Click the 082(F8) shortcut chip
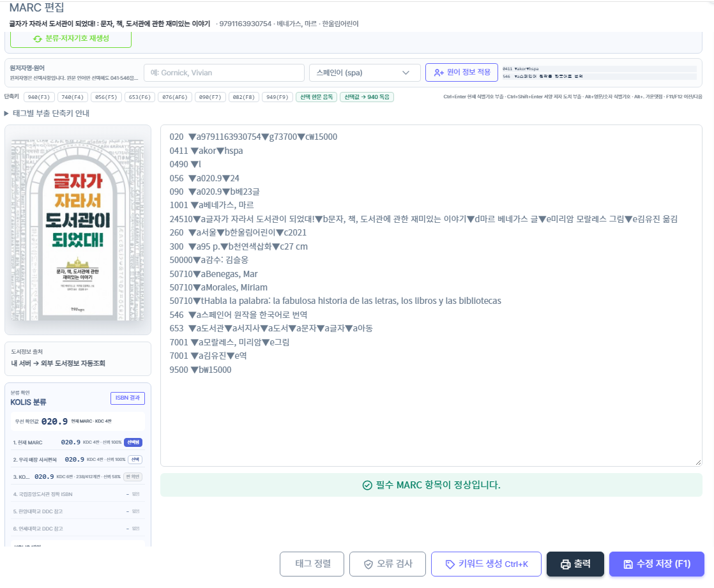Image resolution: width=714 pixels, height=588 pixels. [243, 97]
